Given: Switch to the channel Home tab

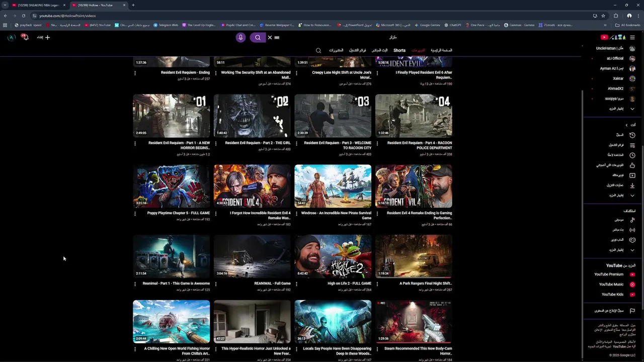Looking at the screenshot, I should point(441,50).
